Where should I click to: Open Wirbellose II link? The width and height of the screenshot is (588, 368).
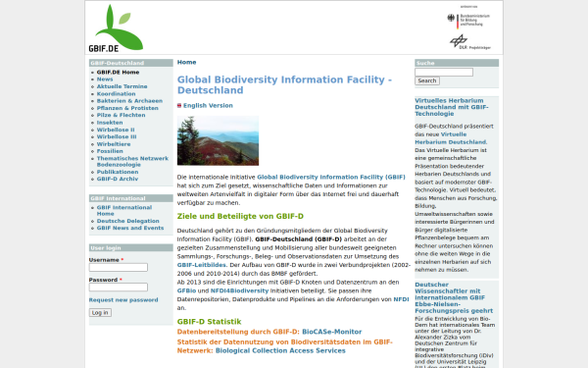pos(116,130)
